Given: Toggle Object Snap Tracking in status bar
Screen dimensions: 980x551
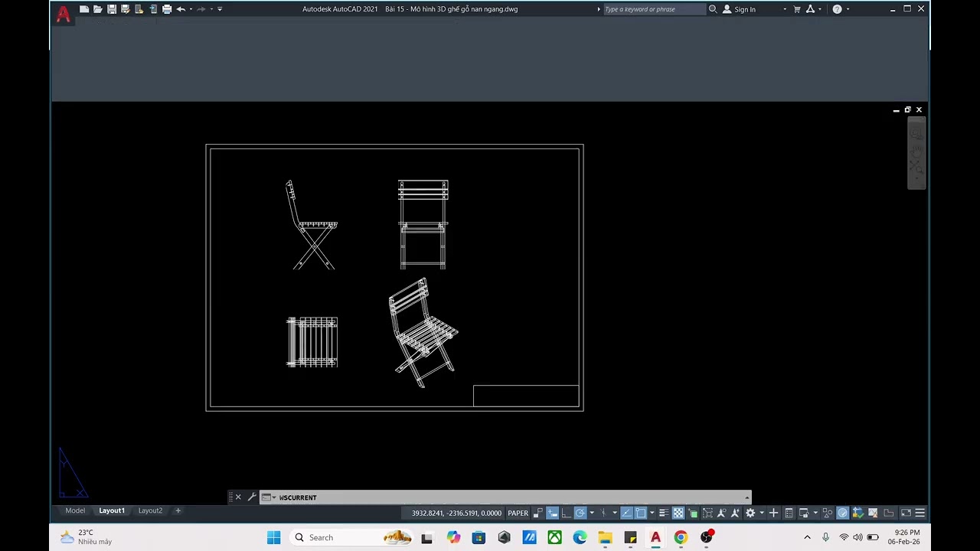Looking at the screenshot, I should [628, 513].
